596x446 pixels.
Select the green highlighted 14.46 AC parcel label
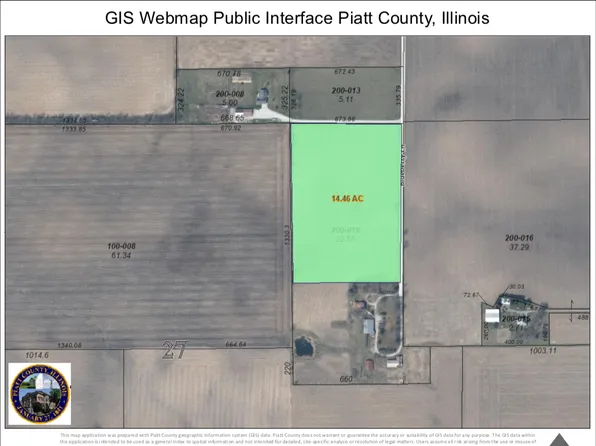pos(347,198)
